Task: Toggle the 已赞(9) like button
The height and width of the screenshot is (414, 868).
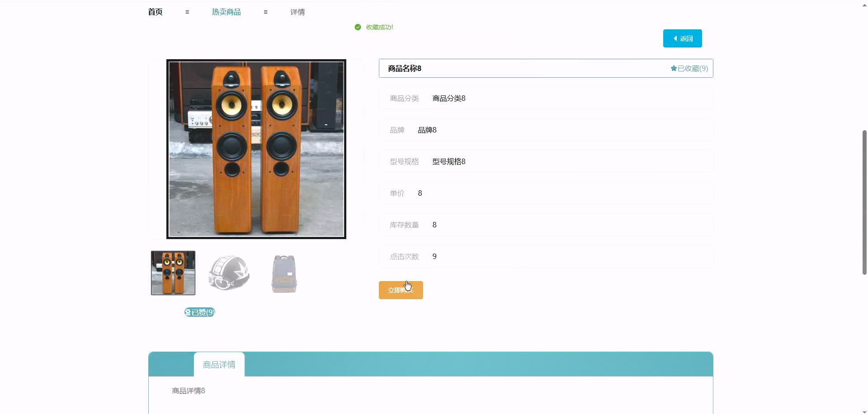Action: click(199, 312)
